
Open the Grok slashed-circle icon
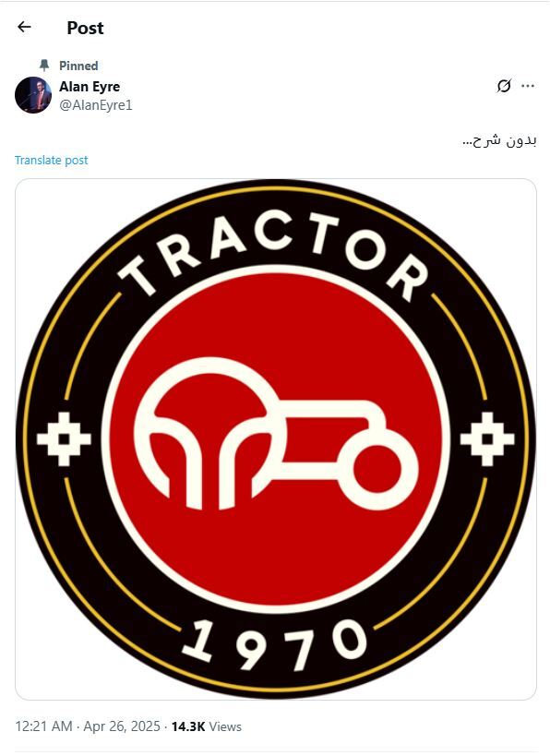tap(504, 86)
